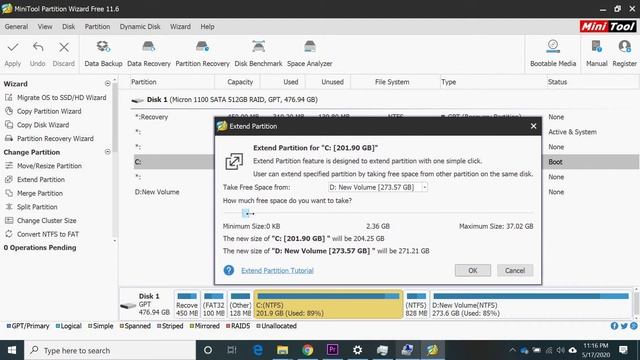Open Chrome from the taskbar
Image resolution: width=640 pixels, height=360 pixels.
[308, 350]
